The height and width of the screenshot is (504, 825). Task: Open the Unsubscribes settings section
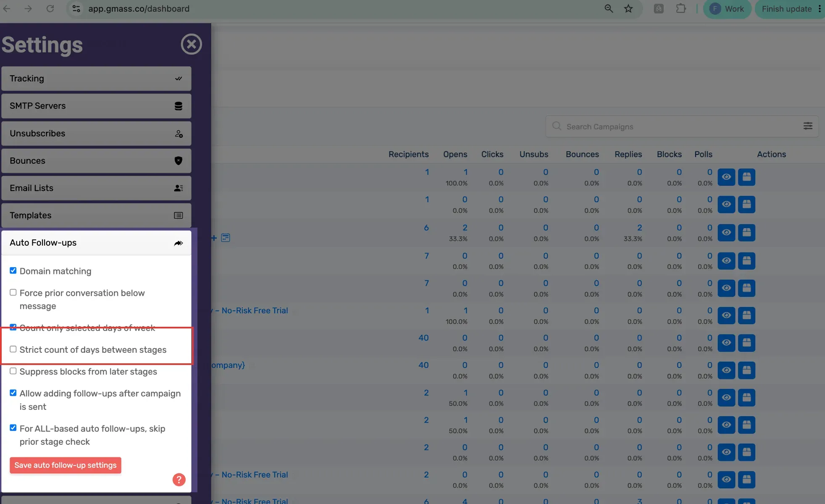(96, 133)
